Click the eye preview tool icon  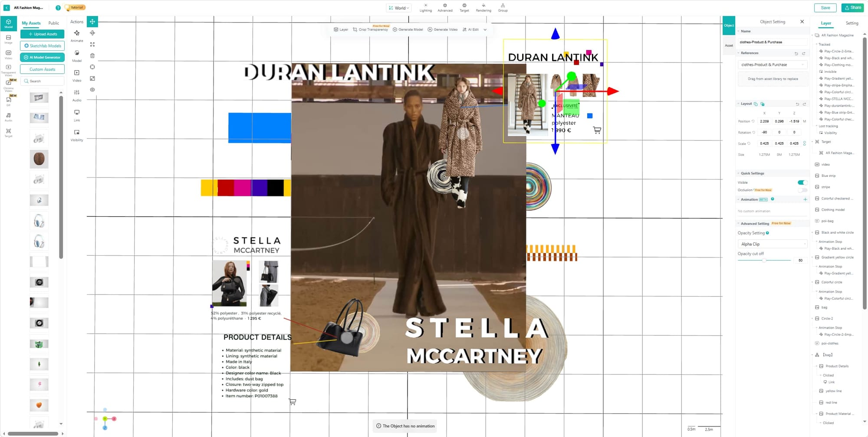point(92,90)
